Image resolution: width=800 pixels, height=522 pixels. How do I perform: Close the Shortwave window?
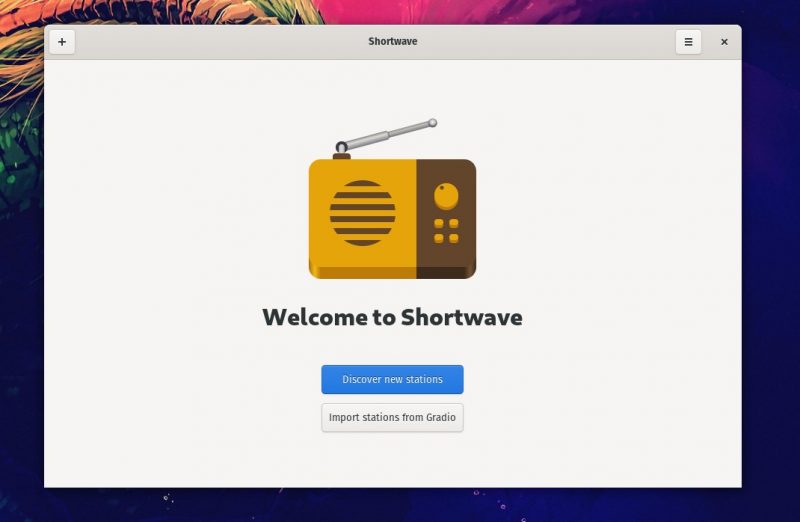[x=724, y=42]
